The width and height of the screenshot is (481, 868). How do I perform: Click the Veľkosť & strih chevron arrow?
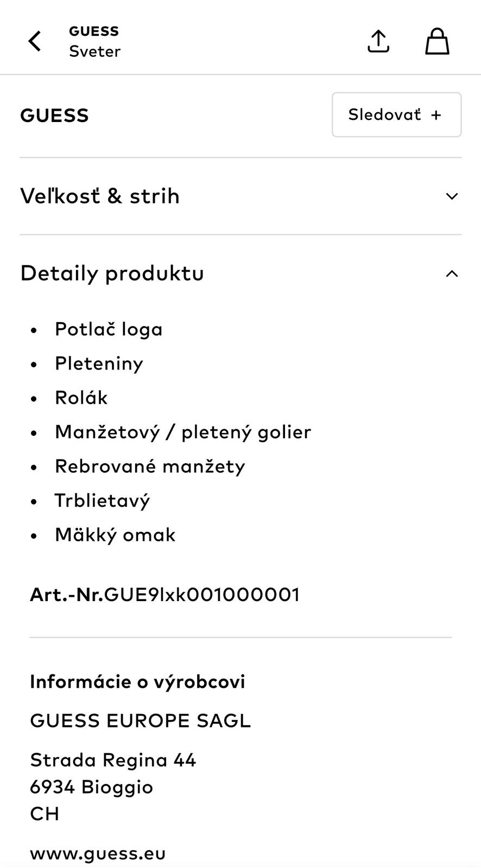point(452,196)
